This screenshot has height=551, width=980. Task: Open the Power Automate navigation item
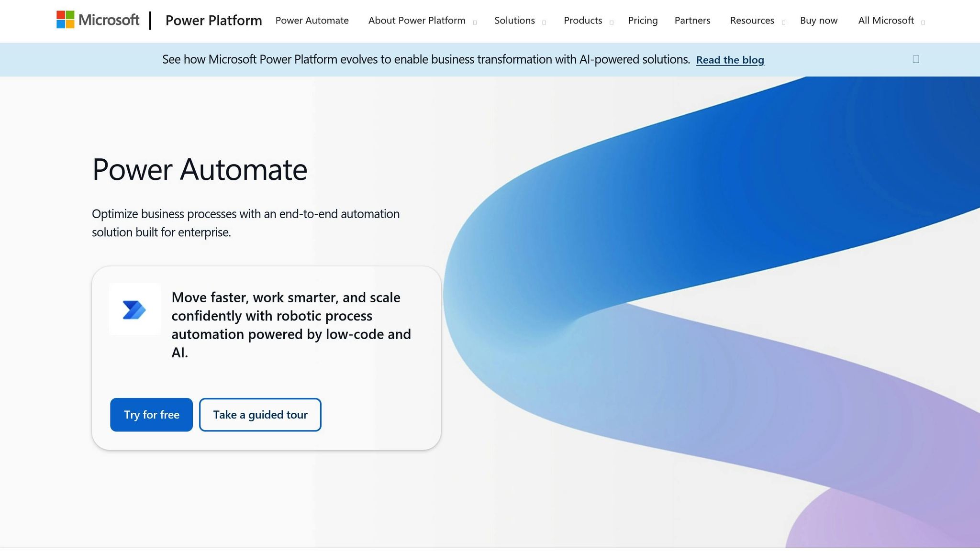point(312,21)
